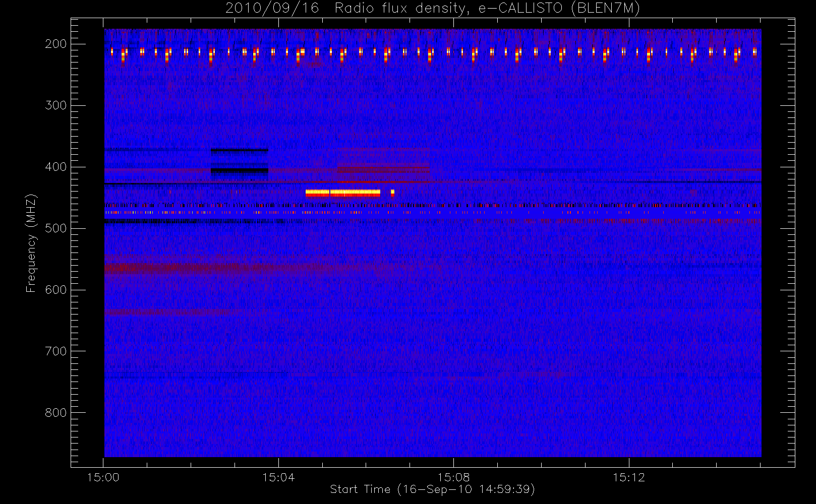This screenshot has height=504, width=816.
Task: Click the 800 frequency tick label
Action: pyautogui.click(x=56, y=413)
